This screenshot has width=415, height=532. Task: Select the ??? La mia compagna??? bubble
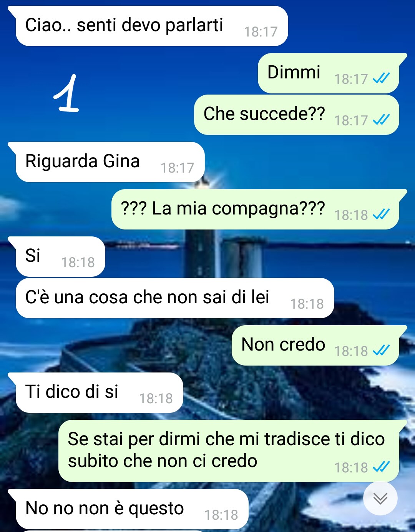pyautogui.click(x=256, y=209)
